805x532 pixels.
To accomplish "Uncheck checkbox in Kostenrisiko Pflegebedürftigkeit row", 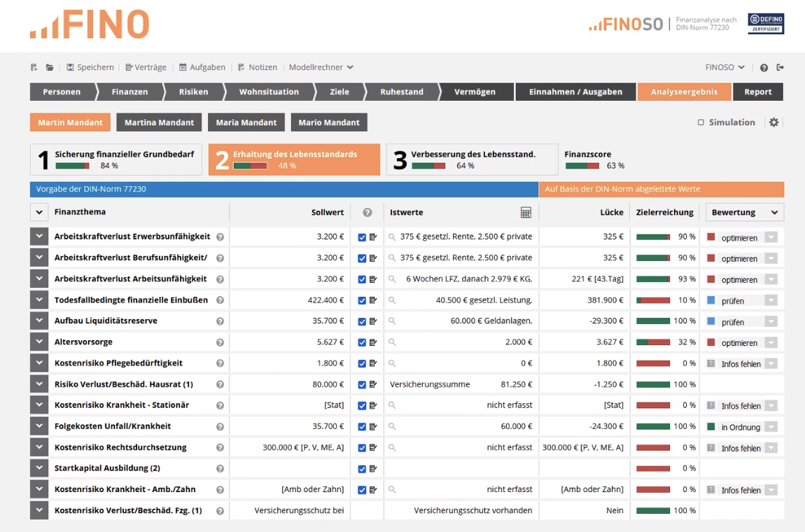I will 362,363.
